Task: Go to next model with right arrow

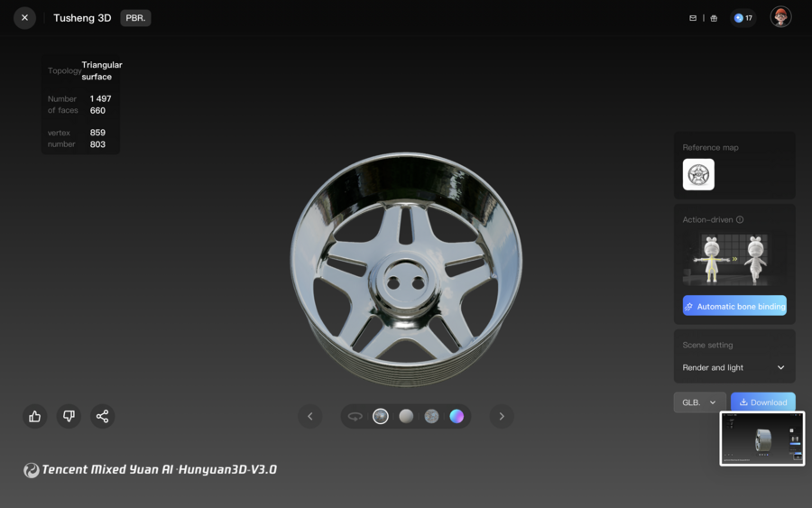Action: coord(502,416)
